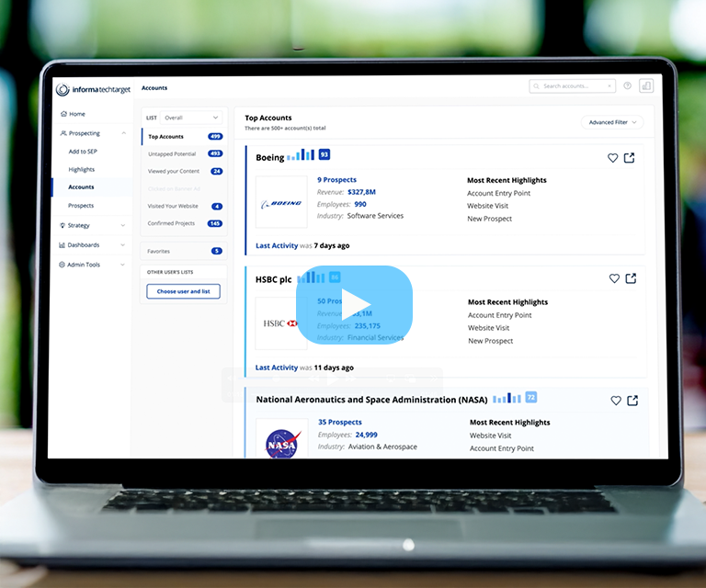Open the Advanced Filter dropdown

pos(612,122)
